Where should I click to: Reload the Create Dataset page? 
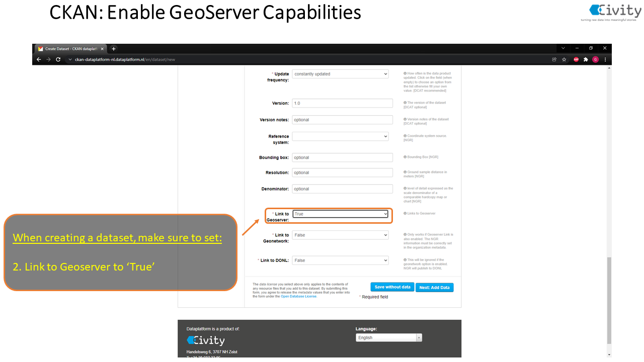(58, 59)
